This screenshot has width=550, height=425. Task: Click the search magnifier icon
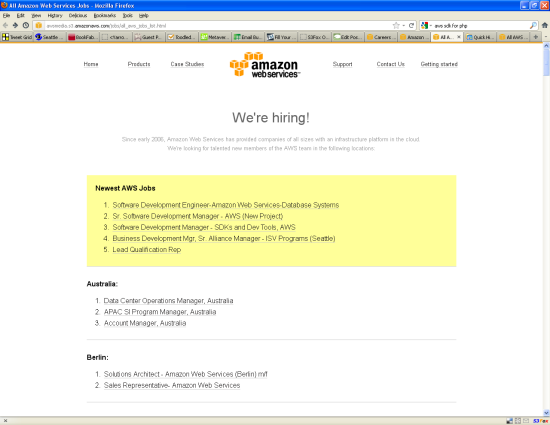533,25
